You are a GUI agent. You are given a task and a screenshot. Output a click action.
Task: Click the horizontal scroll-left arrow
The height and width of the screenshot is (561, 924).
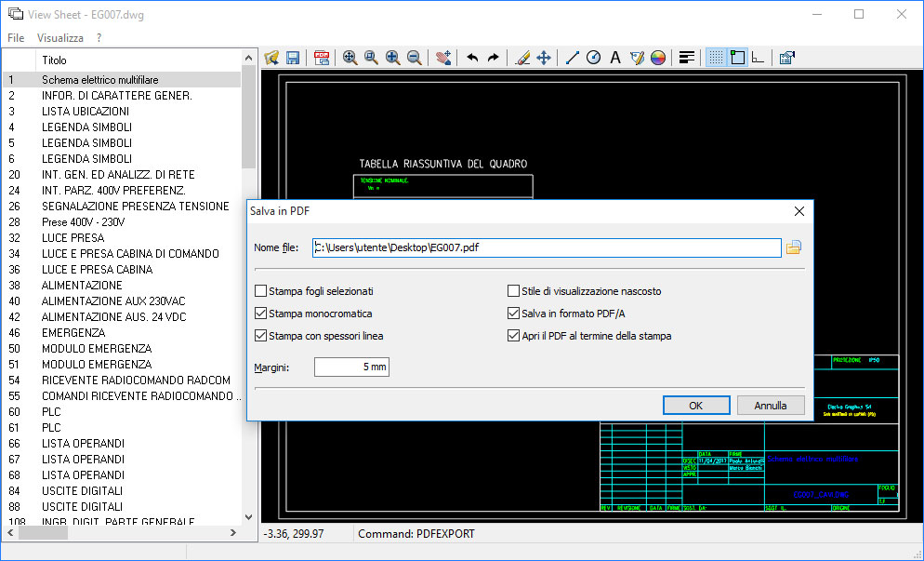coord(10,533)
